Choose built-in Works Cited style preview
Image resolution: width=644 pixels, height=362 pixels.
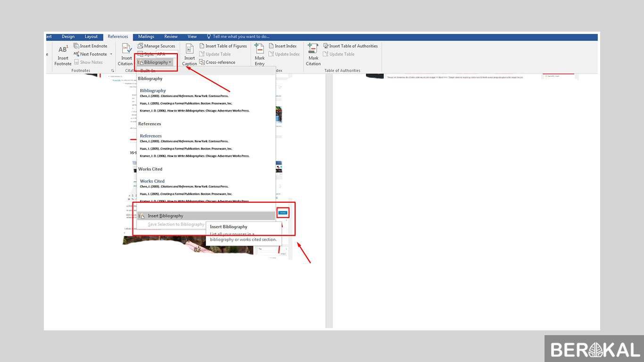click(206, 190)
